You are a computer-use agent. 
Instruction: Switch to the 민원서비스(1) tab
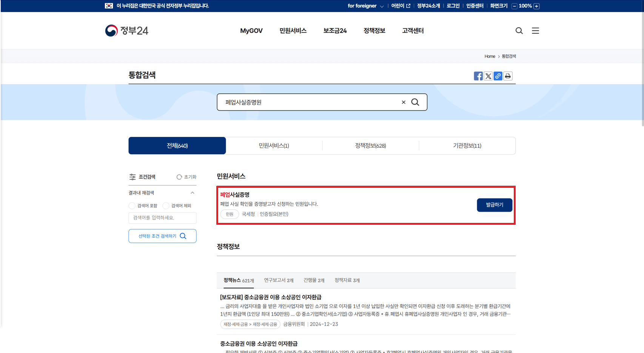274,146
